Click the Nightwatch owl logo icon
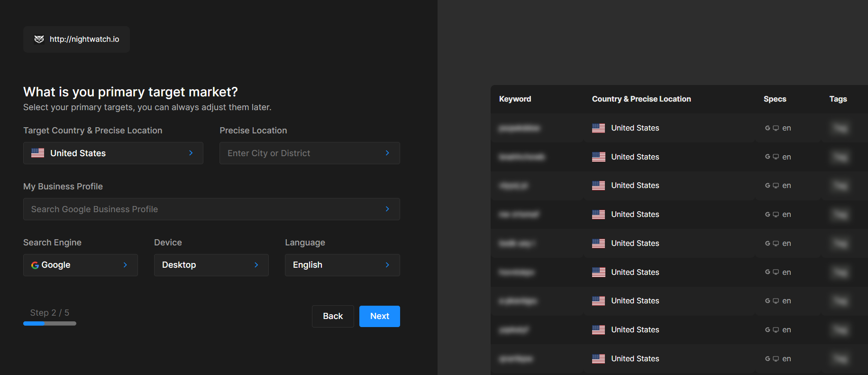Image resolution: width=868 pixels, height=375 pixels. (x=39, y=39)
